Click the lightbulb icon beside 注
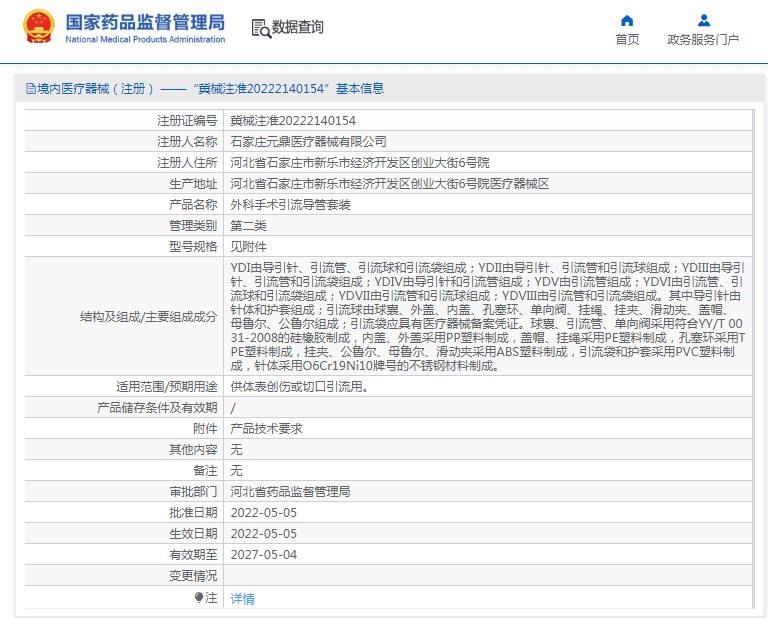768x618 pixels. pyautogui.click(x=199, y=597)
